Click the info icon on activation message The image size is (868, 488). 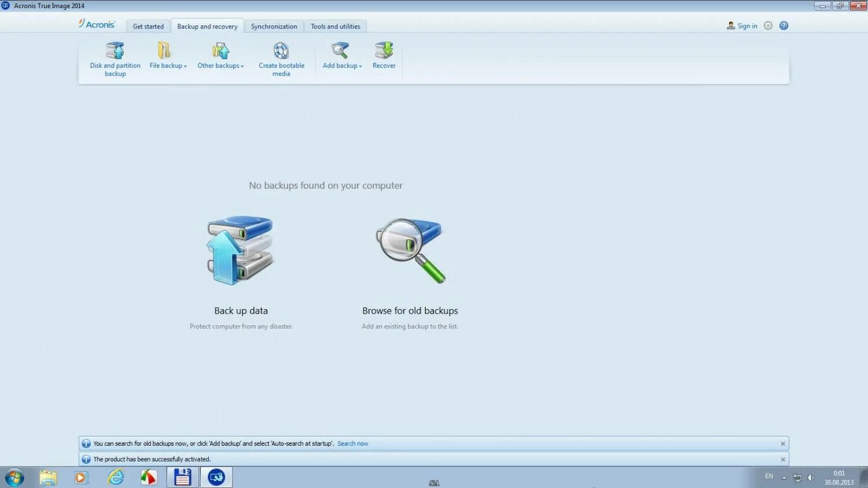click(86, 460)
